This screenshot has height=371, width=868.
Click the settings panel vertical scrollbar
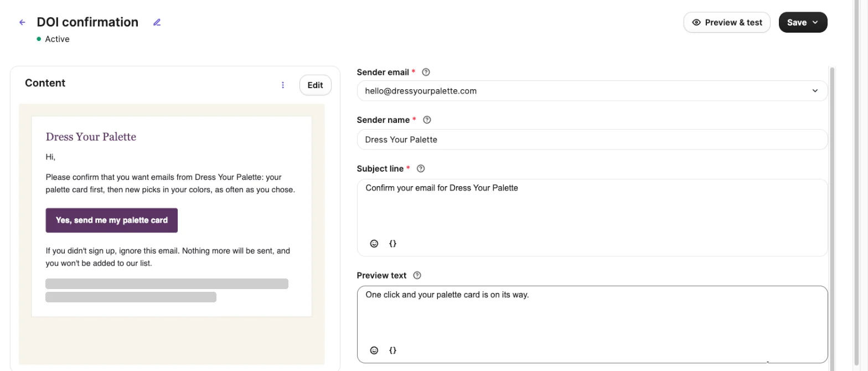[831, 219]
